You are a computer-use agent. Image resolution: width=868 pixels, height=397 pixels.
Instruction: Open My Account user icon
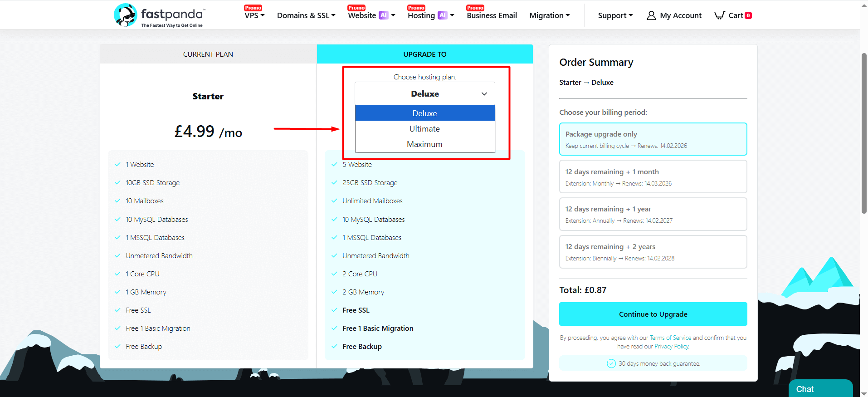pos(651,15)
